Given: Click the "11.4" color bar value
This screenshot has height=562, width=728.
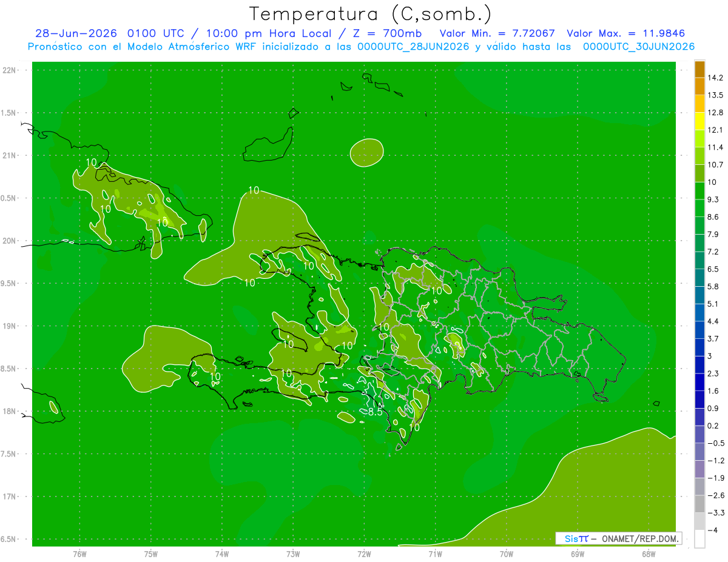Looking at the screenshot, I should coord(716,147).
